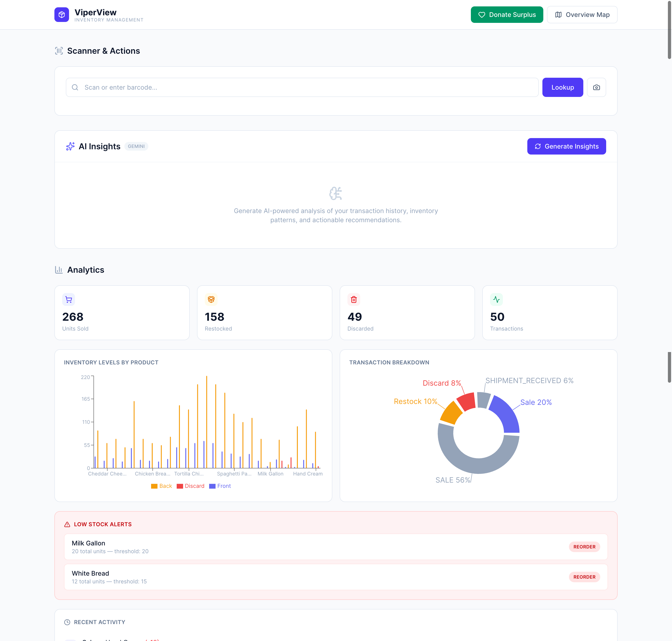The height and width of the screenshot is (641, 672).
Task: Click the Discarded trash can icon
Action: 354,300
